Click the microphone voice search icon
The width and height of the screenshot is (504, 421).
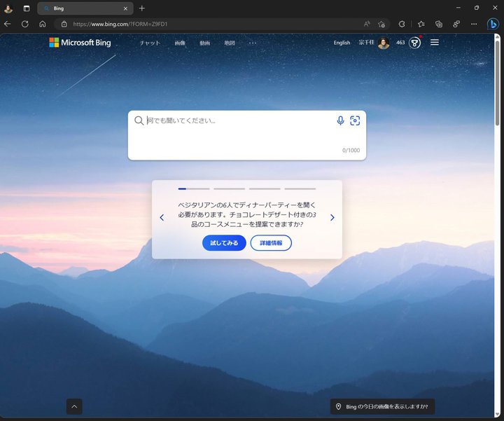(340, 120)
